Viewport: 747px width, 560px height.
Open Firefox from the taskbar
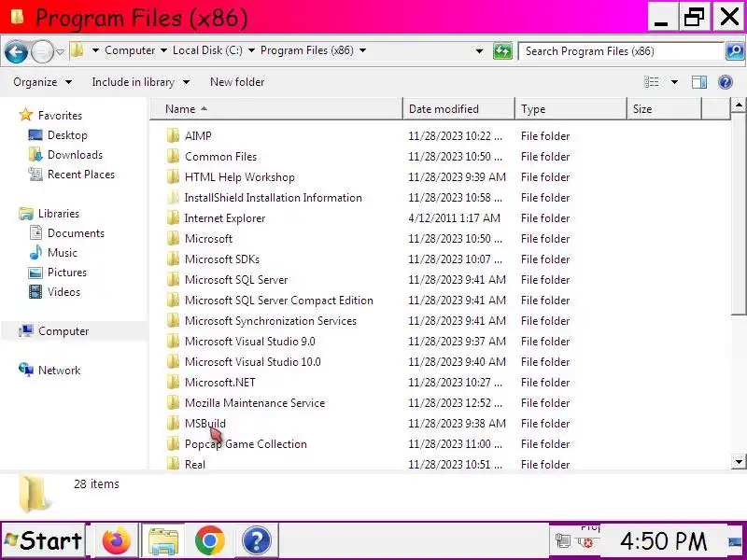tap(116, 540)
